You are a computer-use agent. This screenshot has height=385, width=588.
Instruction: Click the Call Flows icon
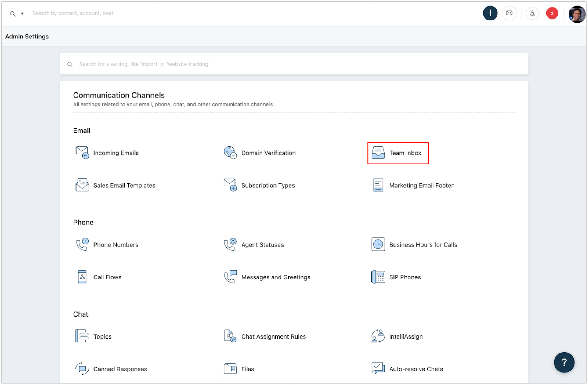click(82, 277)
